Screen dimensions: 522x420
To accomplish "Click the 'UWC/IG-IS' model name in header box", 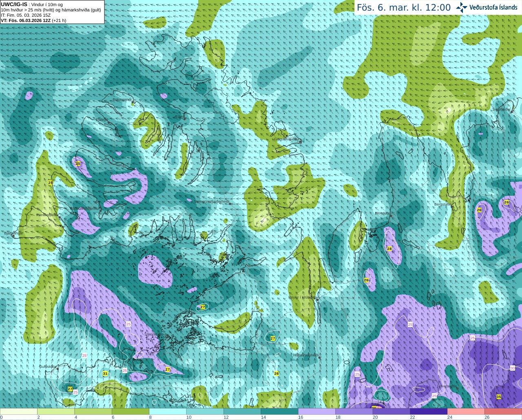I will pos(14,4).
